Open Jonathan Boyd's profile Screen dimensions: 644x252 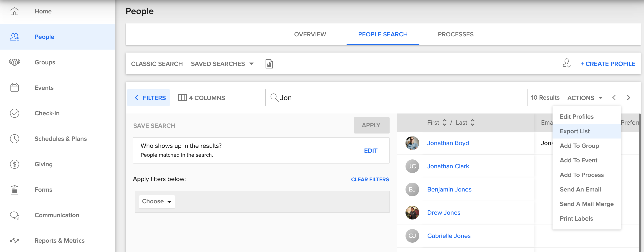pyautogui.click(x=448, y=143)
